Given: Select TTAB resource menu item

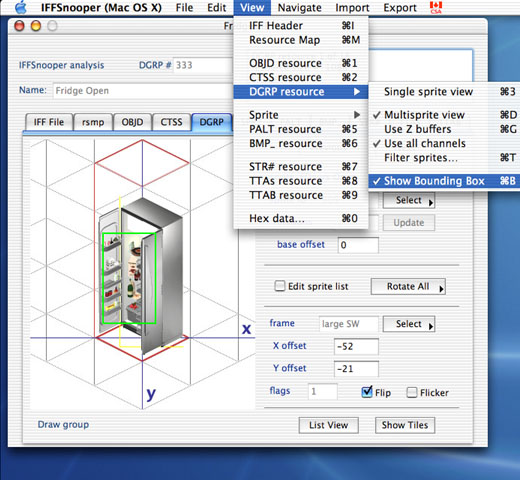Looking at the screenshot, I should tap(301, 195).
